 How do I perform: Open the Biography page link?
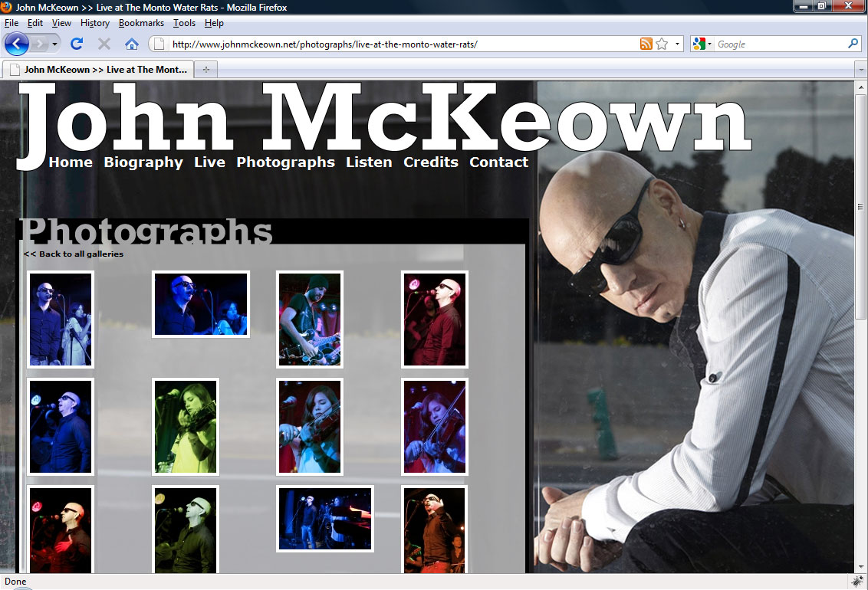point(143,162)
